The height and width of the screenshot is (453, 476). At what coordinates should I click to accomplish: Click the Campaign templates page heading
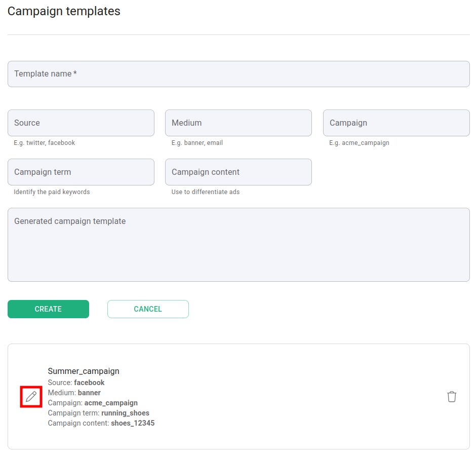[64, 11]
